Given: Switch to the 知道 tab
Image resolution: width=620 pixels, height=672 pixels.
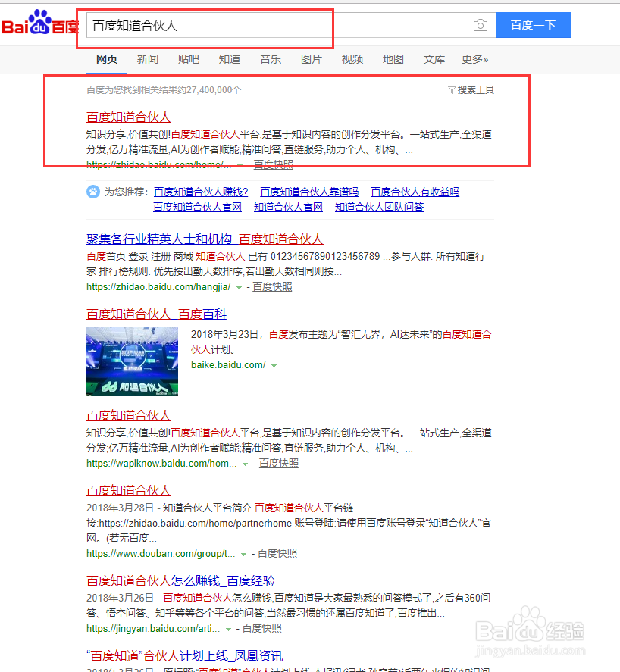Looking at the screenshot, I should pyautogui.click(x=230, y=59).
